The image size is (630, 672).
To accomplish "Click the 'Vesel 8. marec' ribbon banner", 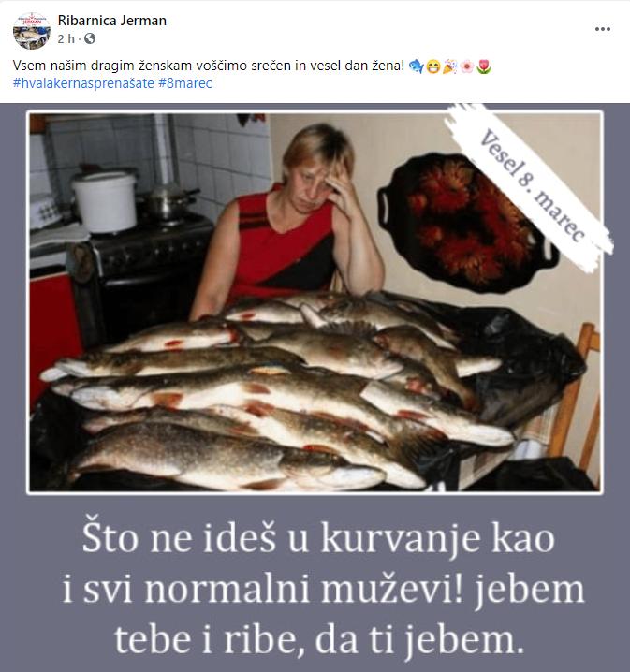I will click(x=531, y=186).
